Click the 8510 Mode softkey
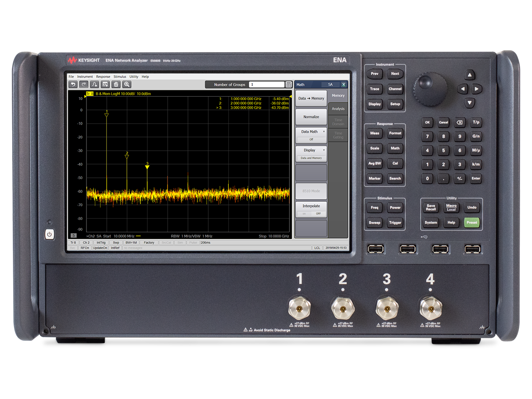 [x=311, y=191]
